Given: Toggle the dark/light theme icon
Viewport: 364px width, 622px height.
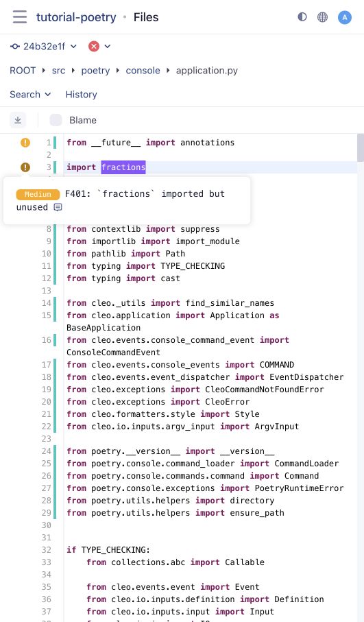Looking at the screenshot, I should (302, 17).
